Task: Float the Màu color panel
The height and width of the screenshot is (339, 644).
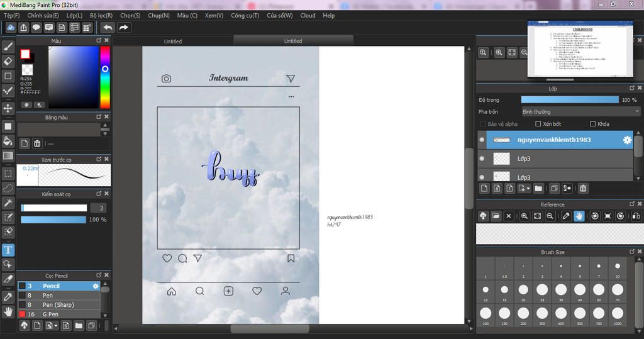Action: [99, 40]
